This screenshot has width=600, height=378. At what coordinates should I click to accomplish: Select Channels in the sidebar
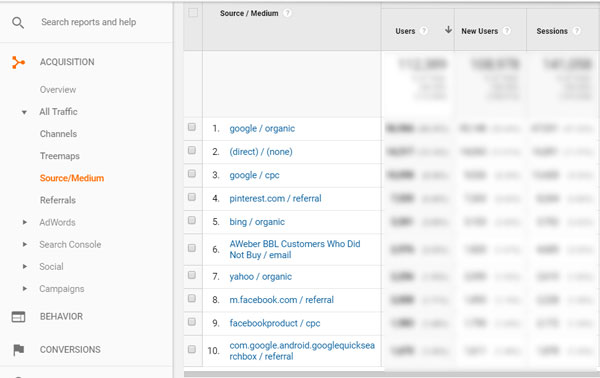tap(59, 134)
